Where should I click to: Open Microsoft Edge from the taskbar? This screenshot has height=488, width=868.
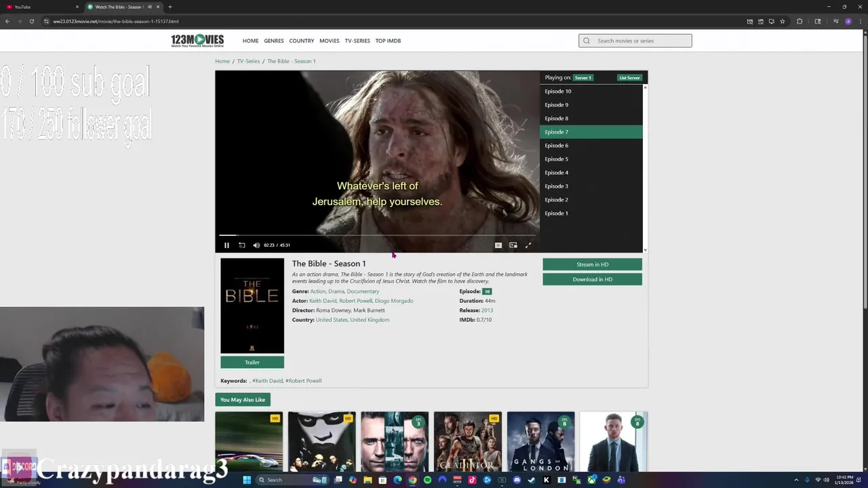pos(397,480)
